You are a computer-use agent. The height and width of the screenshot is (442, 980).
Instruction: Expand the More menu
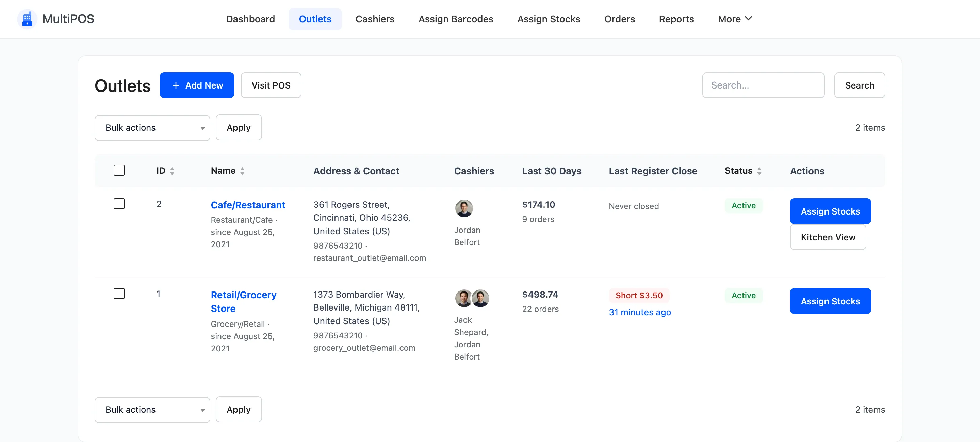735,19
